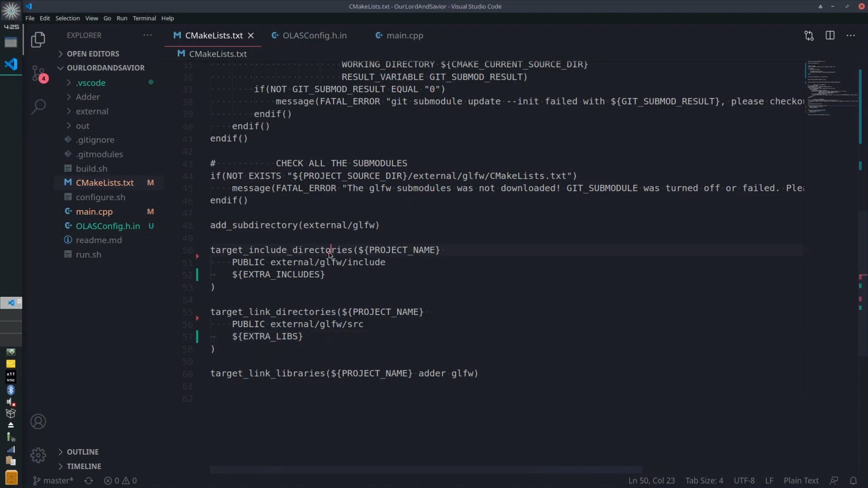This screenshot has height=488, width=868.
Task: Click feedback icon in status bar
Action: [834, 481]
